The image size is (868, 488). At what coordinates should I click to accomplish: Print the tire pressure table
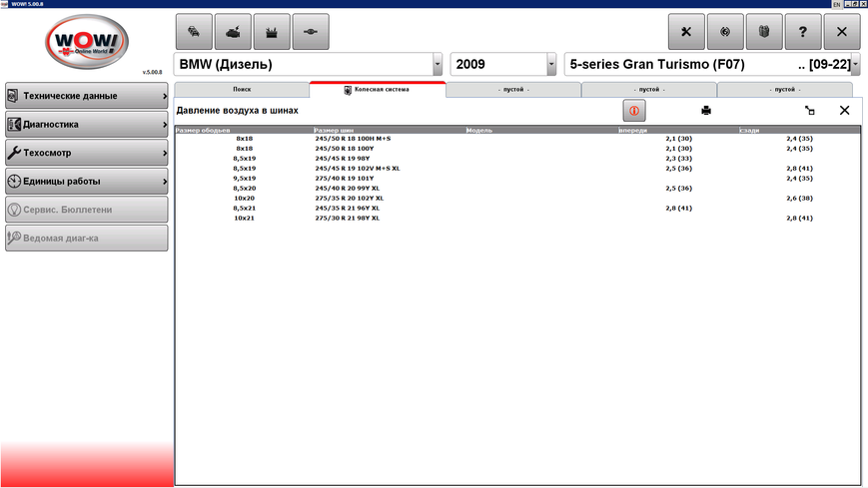pyautogui.click(x=706, y=111)
